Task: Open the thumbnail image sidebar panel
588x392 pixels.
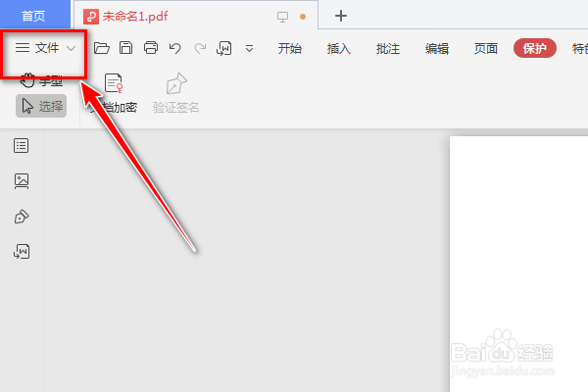Action: (x=22, y=180)
